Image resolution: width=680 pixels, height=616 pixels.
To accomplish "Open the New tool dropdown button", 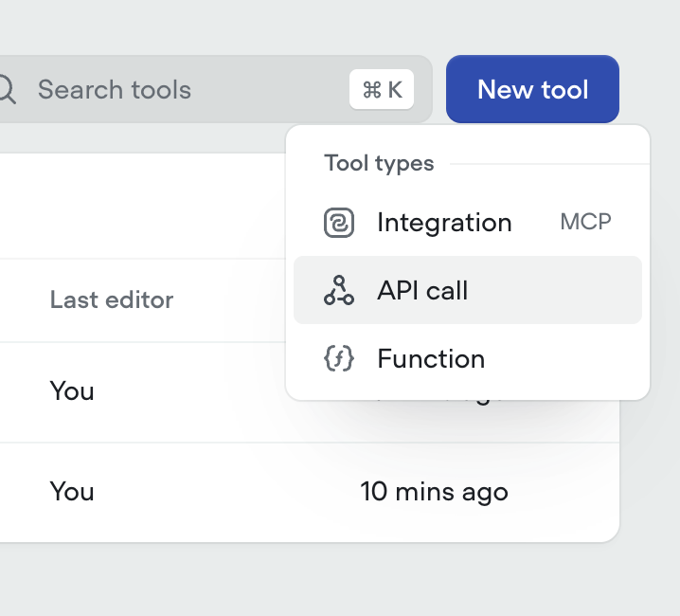I will coord(532,89).
